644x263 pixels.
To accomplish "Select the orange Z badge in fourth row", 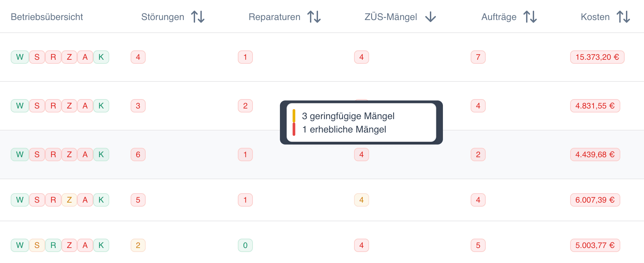I will pos(69,200).
